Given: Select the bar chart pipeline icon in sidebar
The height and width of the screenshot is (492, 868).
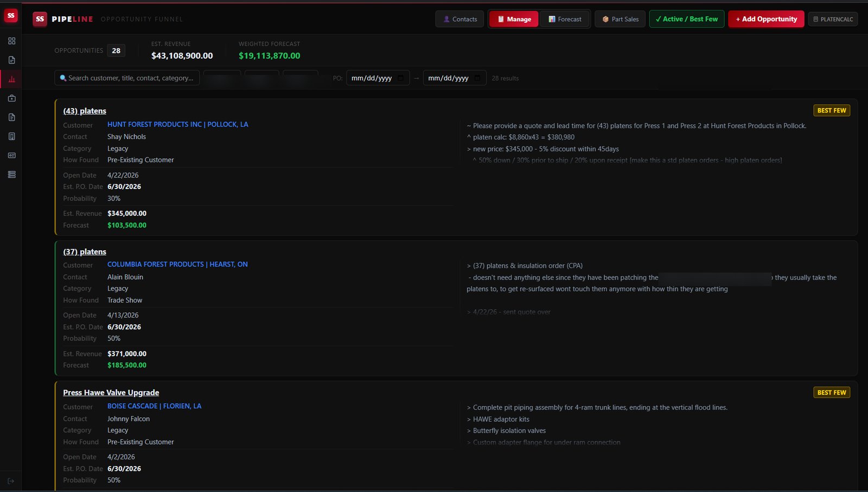Looking at the screenshot, I should coord(11,79).
